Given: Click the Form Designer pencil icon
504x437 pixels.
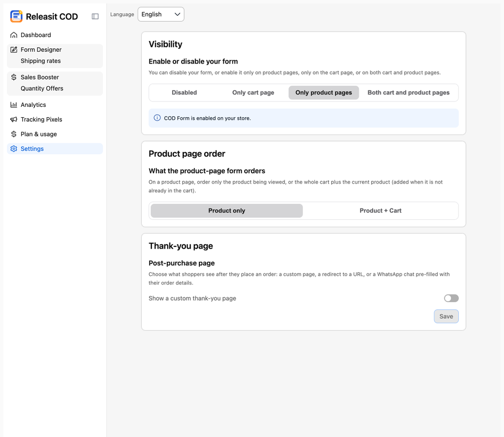Looking at the screenshot, I should click(13, 50).
